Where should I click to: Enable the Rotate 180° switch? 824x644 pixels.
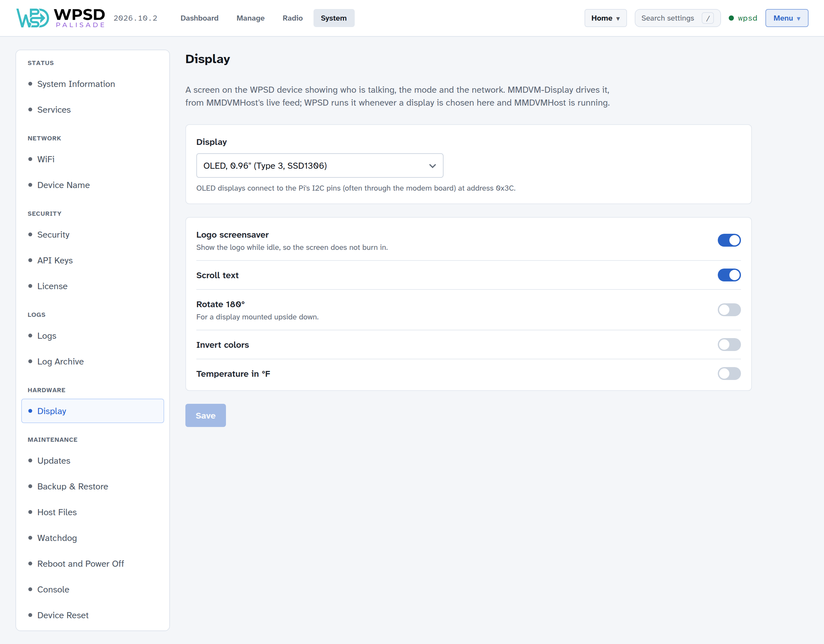point(729,310)
